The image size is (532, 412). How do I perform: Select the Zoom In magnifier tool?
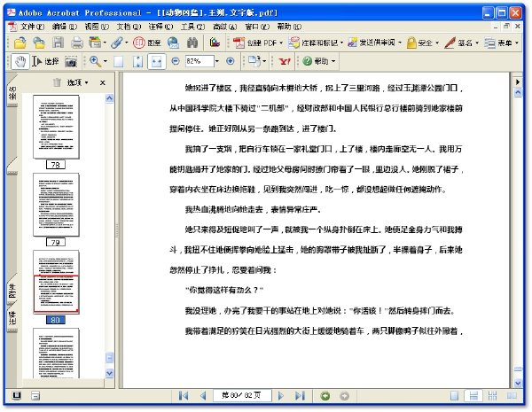coord(95,61)
